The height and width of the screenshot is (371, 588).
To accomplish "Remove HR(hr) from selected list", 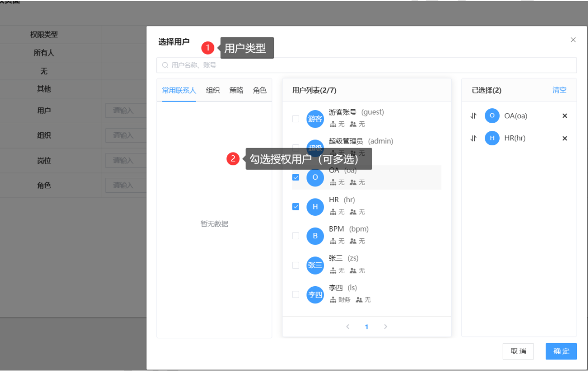I will [x=564, y=139].
